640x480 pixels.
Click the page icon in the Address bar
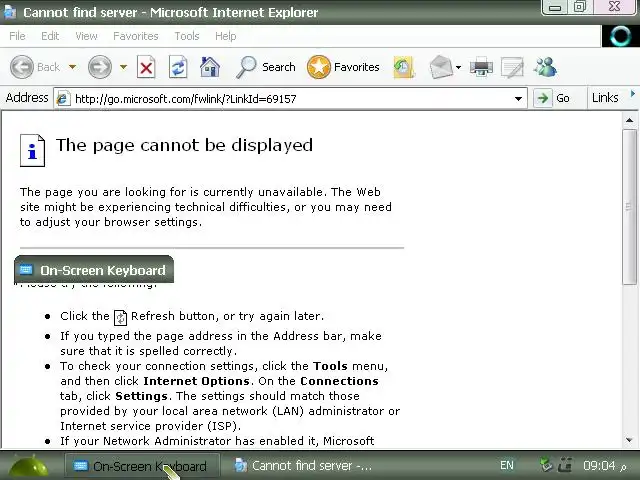coord(63,98)
